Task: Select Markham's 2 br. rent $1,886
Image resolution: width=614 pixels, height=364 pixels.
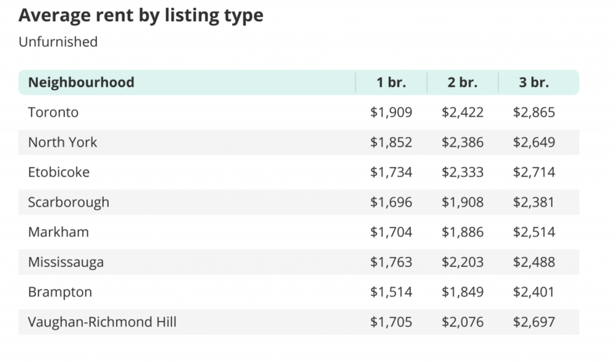Action: coord(462,232)
